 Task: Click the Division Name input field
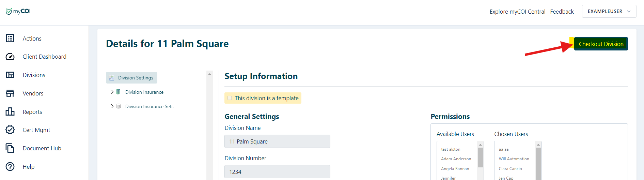277,141
